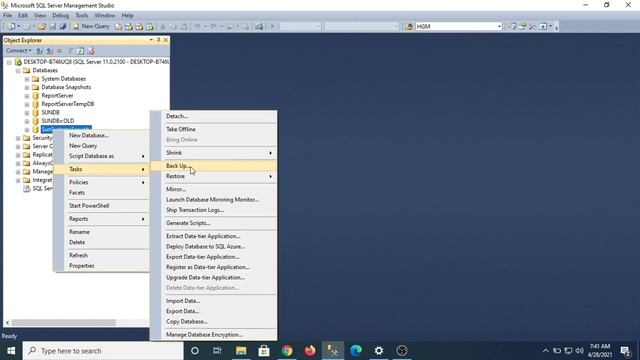This screenshot has width=640, height=360.
Task: Close the Object Explorer panel
Action: [166, 40]
